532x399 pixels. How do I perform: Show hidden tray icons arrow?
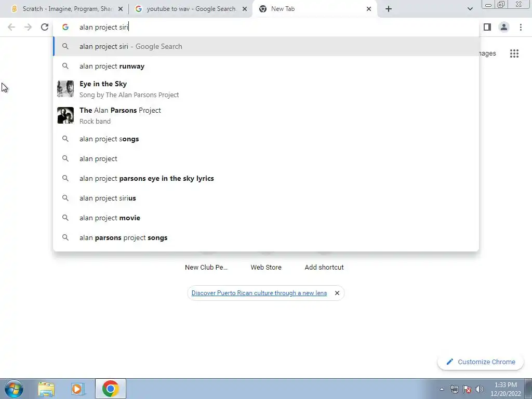[442, 389]
